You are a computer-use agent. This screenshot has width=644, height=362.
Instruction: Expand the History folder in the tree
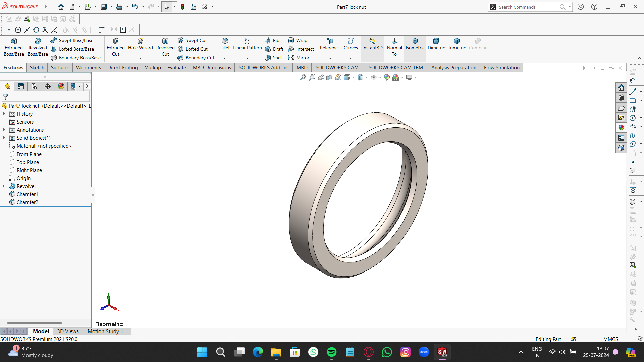[x=4, y=114]
